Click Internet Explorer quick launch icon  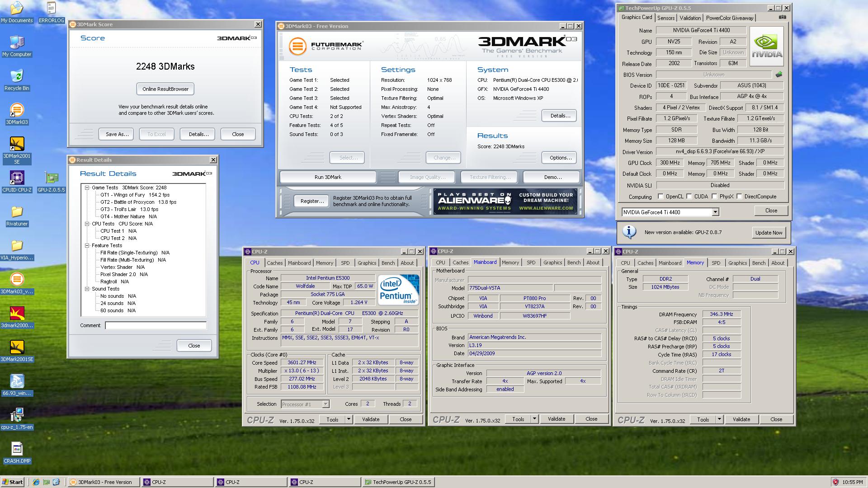coord(36,482)
